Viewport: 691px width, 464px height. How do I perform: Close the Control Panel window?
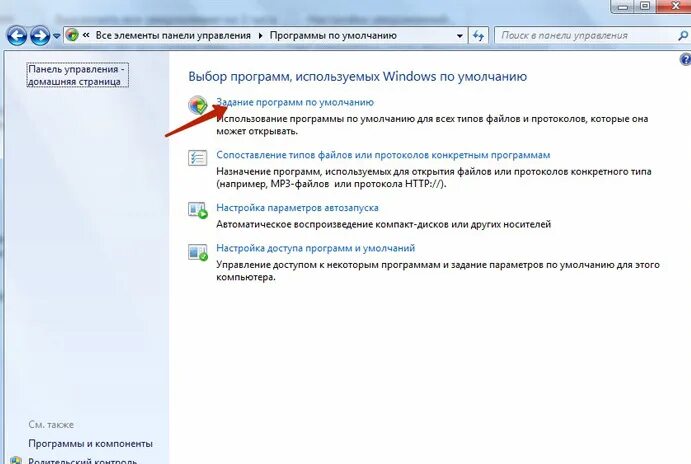[675, 6]
